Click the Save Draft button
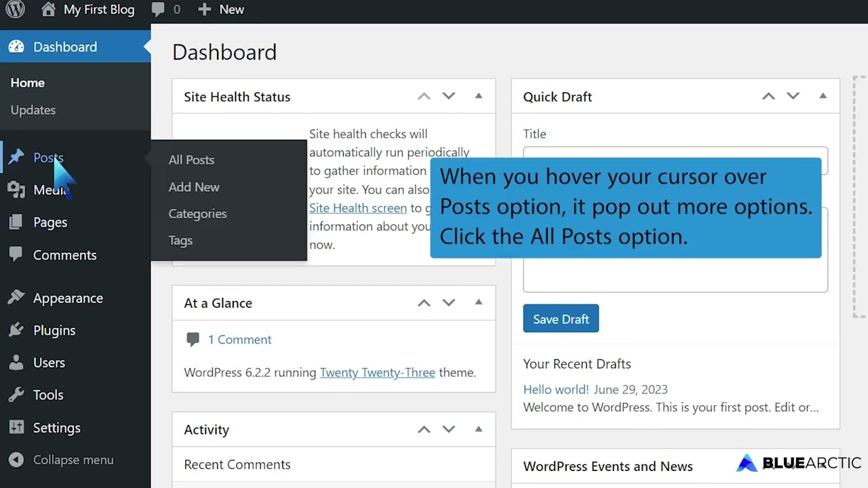The height and width of the screenshot is (488, 868). [x=561, y=319]
